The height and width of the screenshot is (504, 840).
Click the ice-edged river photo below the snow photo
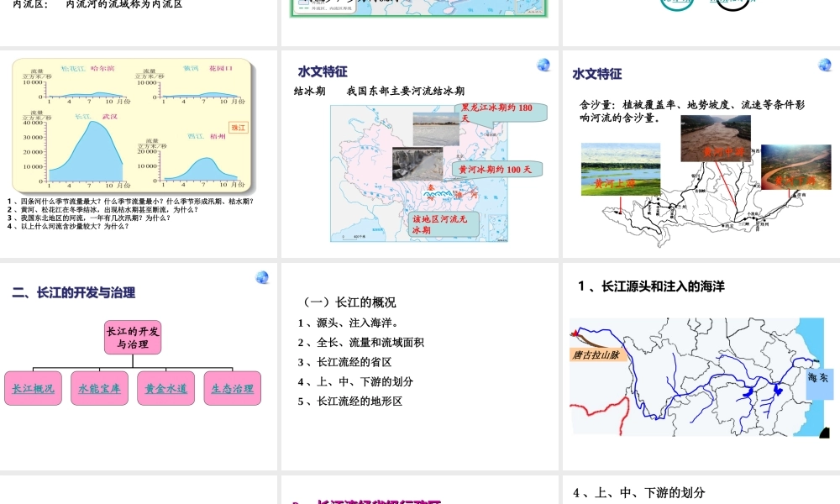tap(417, 163)
